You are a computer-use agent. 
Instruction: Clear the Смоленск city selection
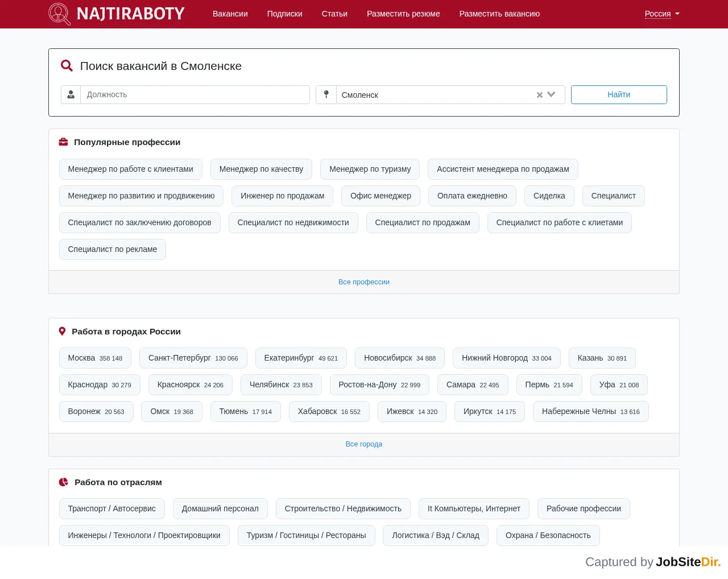[540, 95]
